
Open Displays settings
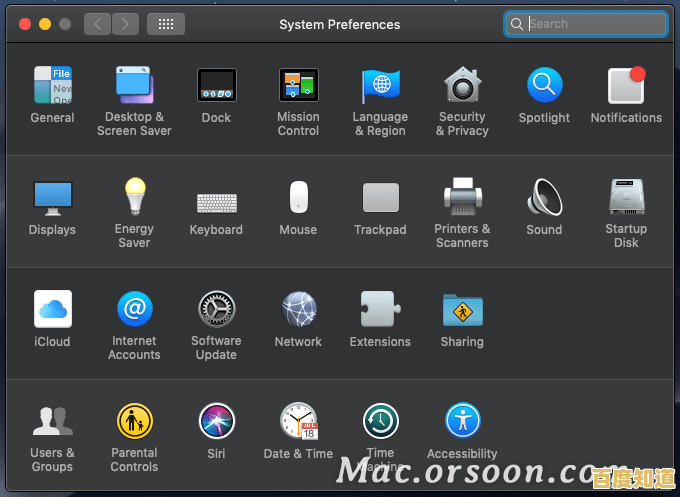52,198
